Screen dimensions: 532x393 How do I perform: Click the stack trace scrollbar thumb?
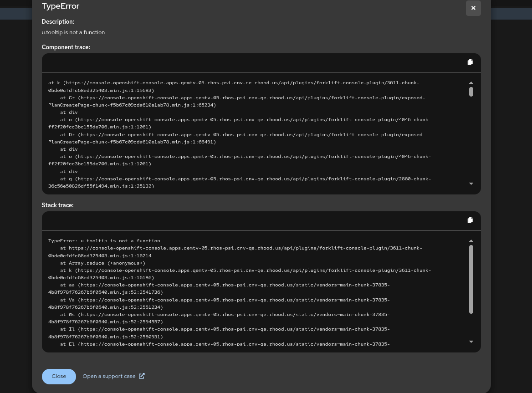point(471,279)
